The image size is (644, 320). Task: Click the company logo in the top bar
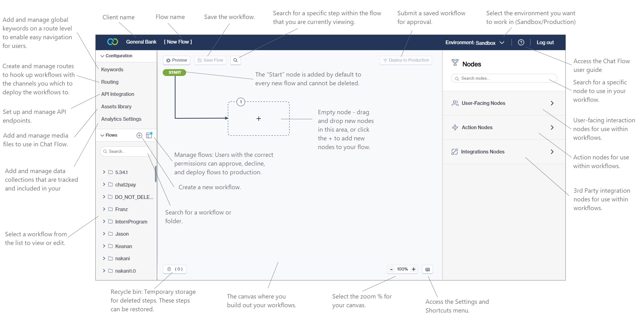coord(112,41)
